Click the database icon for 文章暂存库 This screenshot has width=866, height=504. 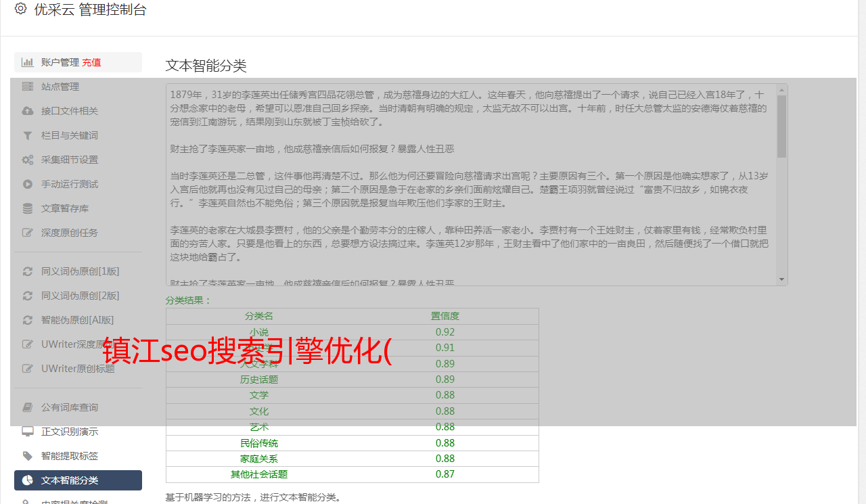point(27,208)
